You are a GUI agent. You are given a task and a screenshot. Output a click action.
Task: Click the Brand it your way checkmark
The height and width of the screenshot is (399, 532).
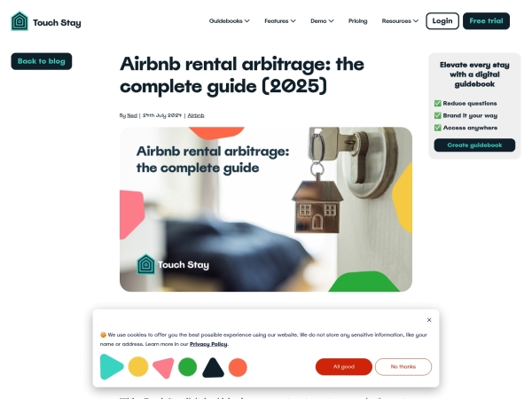tap(438, 115)
